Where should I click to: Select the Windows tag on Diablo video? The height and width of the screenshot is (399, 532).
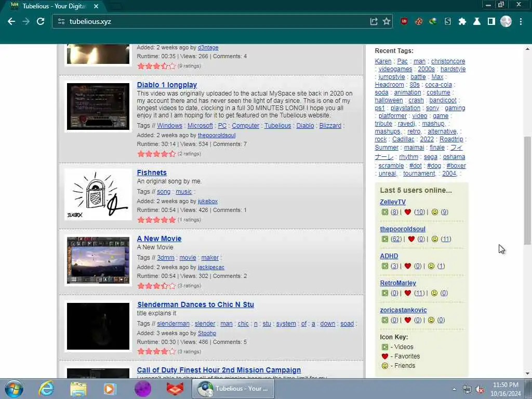click(x=170, y=126)
